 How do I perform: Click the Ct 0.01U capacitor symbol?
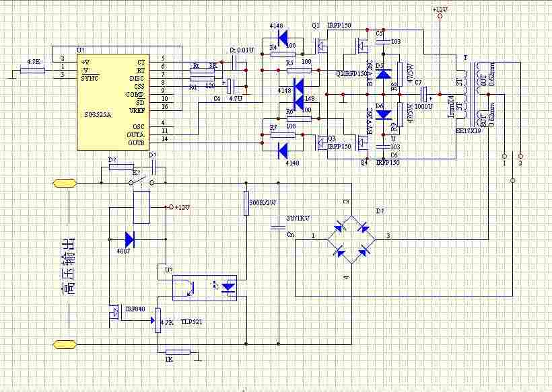pyautogui.click(x=234, y=62)
